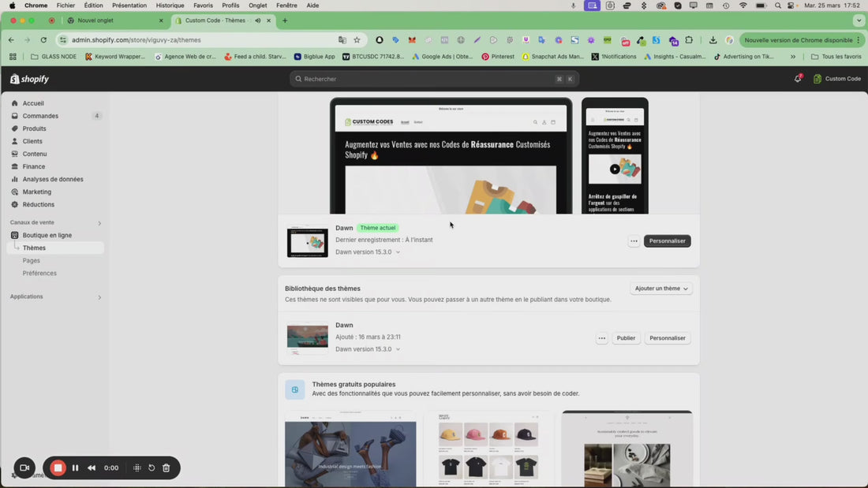Open Analyses de données section
Viewport: 868px width, 488px height.
coord(52,179)
